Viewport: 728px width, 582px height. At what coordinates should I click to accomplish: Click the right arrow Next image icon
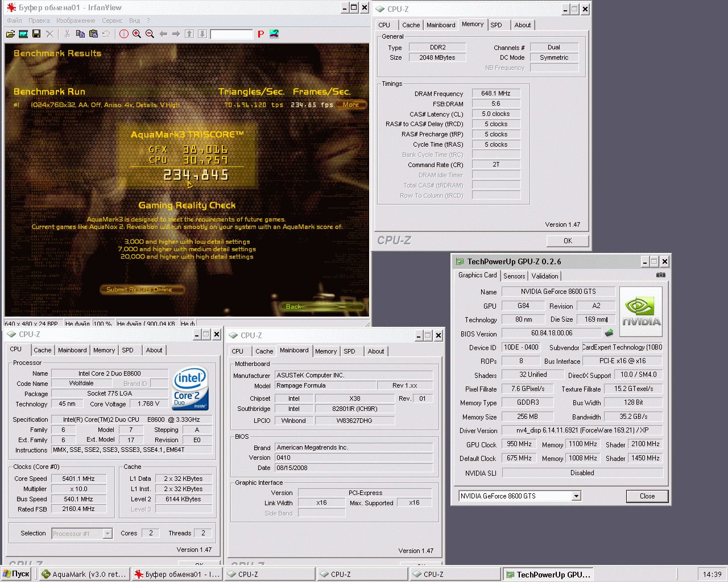tap(176, 34)
